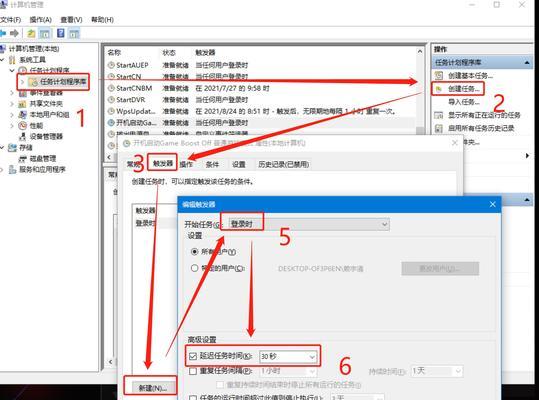The width and height of the screenshot is (539, 400).
Task: Click the forward arrow toolbar icon
Action: click(x=14, y=33)
